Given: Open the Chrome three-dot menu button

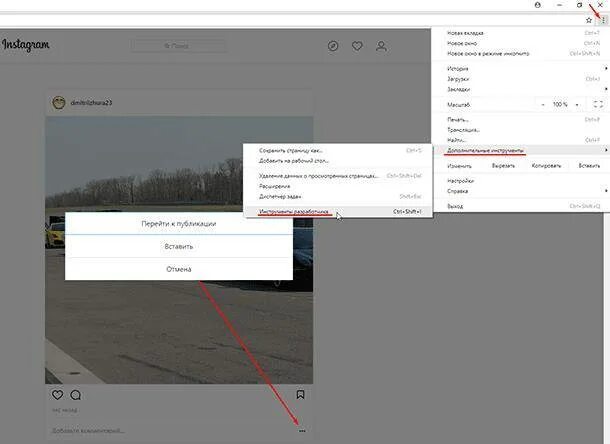Looking at the screenshot, I should click(603, 20).
